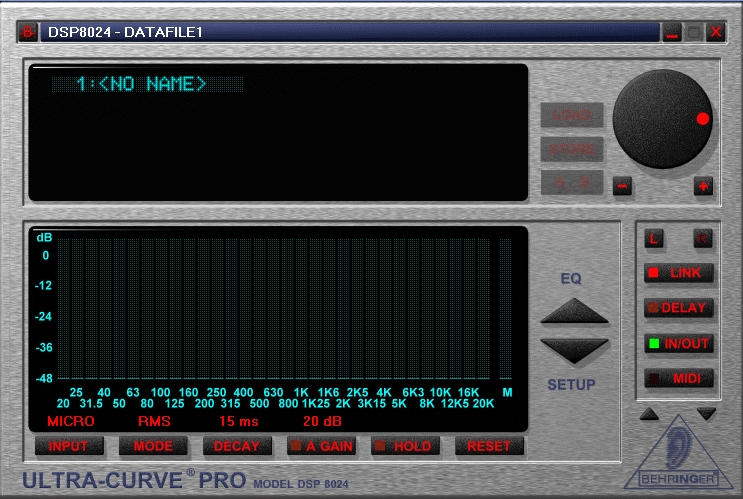
Task: Toggle the A B compare button
Action: [x=572, y=183]
